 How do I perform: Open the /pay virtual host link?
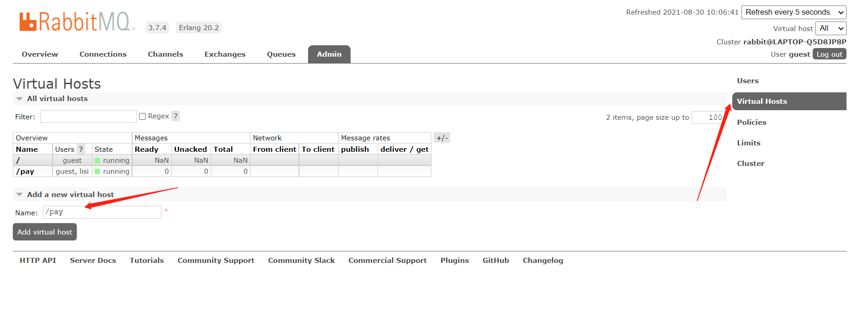(x=25, y=171)
